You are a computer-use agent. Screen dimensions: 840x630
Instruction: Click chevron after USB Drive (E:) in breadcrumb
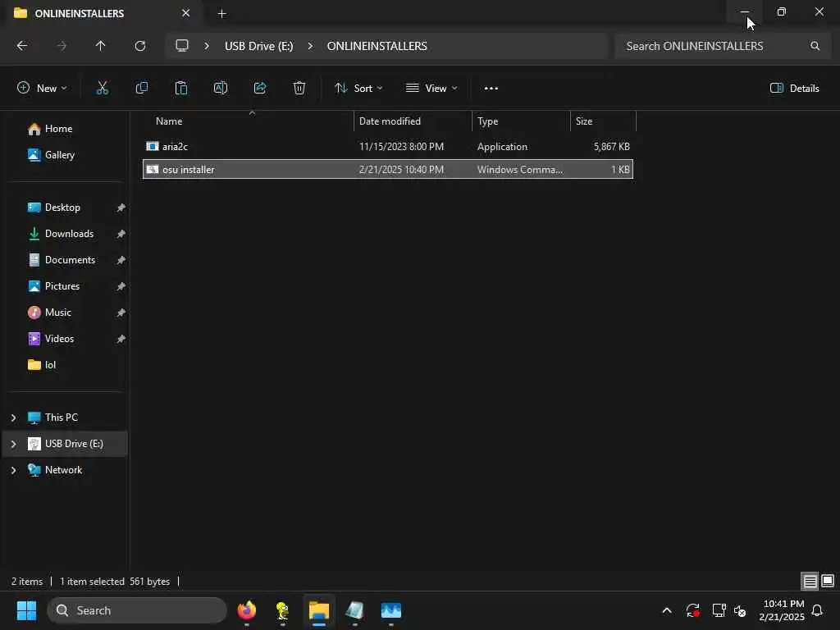point(310,46)
